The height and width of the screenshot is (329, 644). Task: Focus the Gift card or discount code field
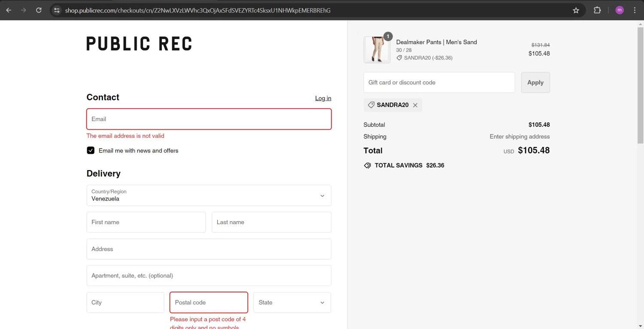click(439, 82)
